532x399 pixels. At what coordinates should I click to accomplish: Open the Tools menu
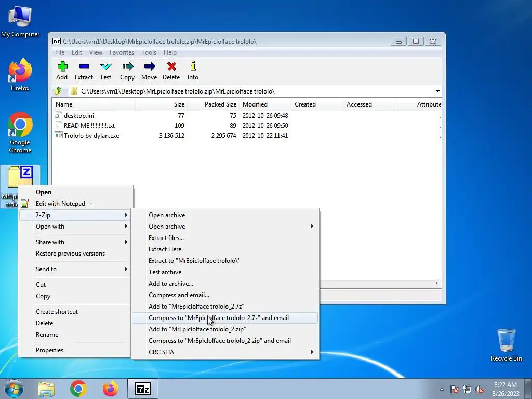click(x=149, y=52)
